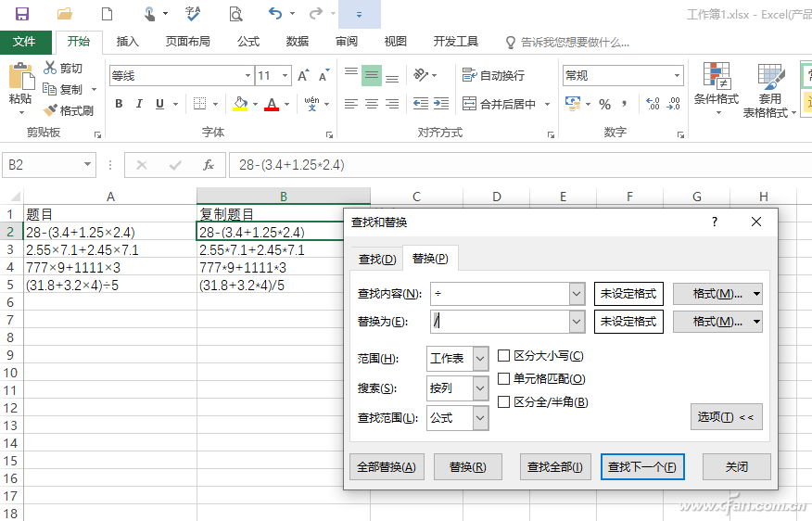The width and height of the screenshot is (812, 521).
Task: Click the text orientation icon
Action: tap(421, 75)
